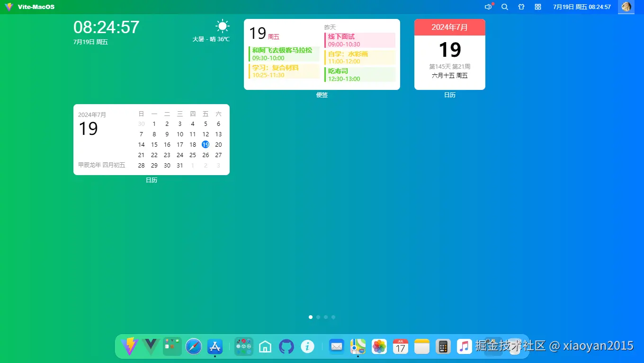Open the App Store in the dock

pyautogui.click(x=215, y=346)
